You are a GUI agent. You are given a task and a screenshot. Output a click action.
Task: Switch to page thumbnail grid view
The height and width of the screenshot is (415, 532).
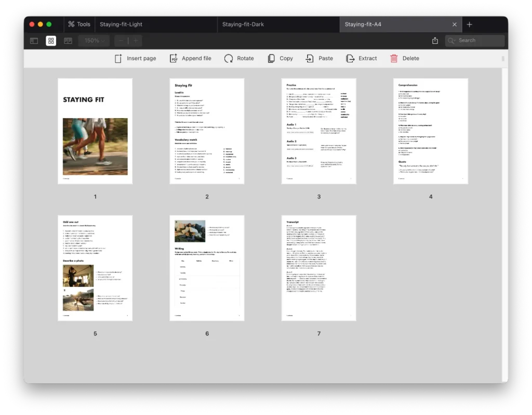click(51, 41)
